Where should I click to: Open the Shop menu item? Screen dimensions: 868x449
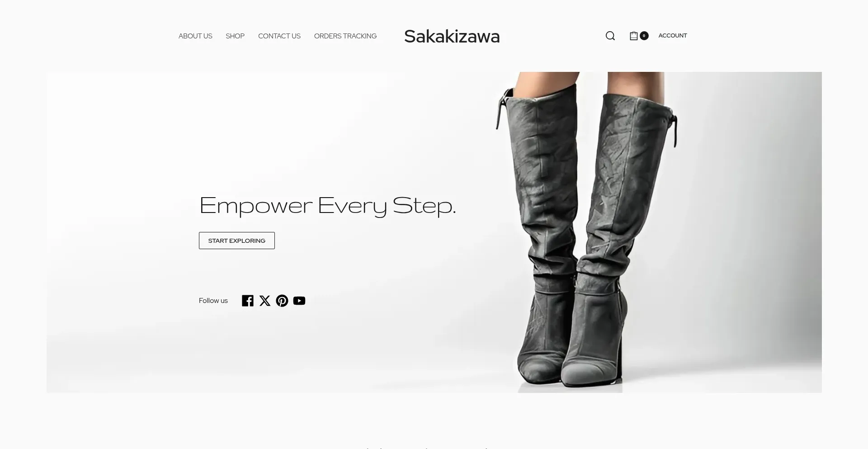tap(235, 36)
